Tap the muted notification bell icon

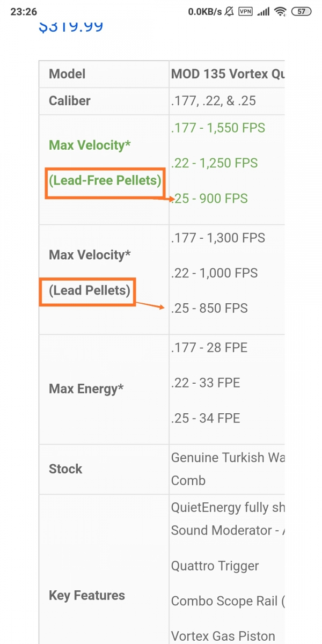coord(229,11)
